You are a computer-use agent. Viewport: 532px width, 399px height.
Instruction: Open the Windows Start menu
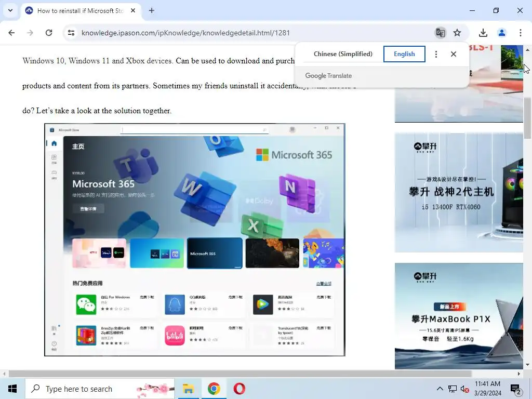(x=12, y=389)
